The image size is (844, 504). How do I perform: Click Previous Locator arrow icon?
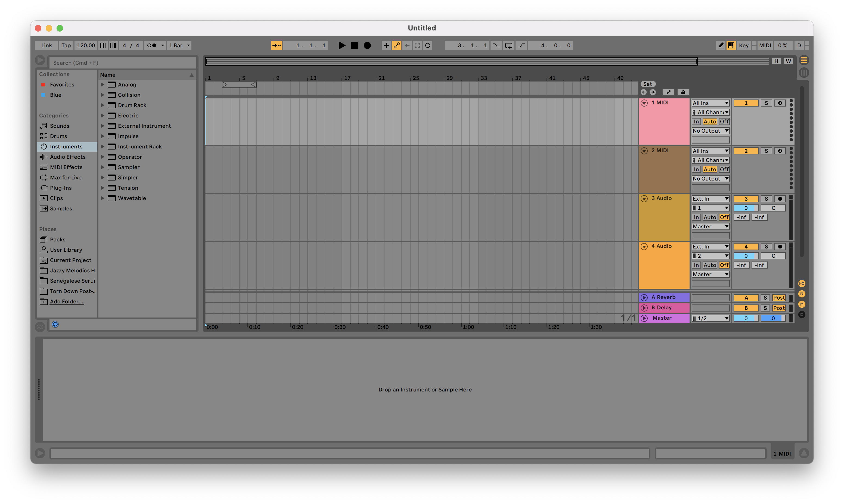click(643, 92)
